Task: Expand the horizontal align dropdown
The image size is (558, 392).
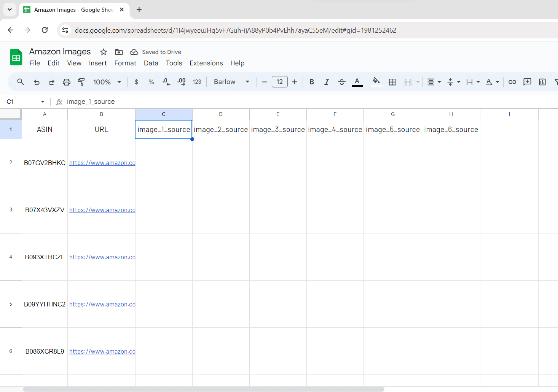Action: (x=434, y=82)
